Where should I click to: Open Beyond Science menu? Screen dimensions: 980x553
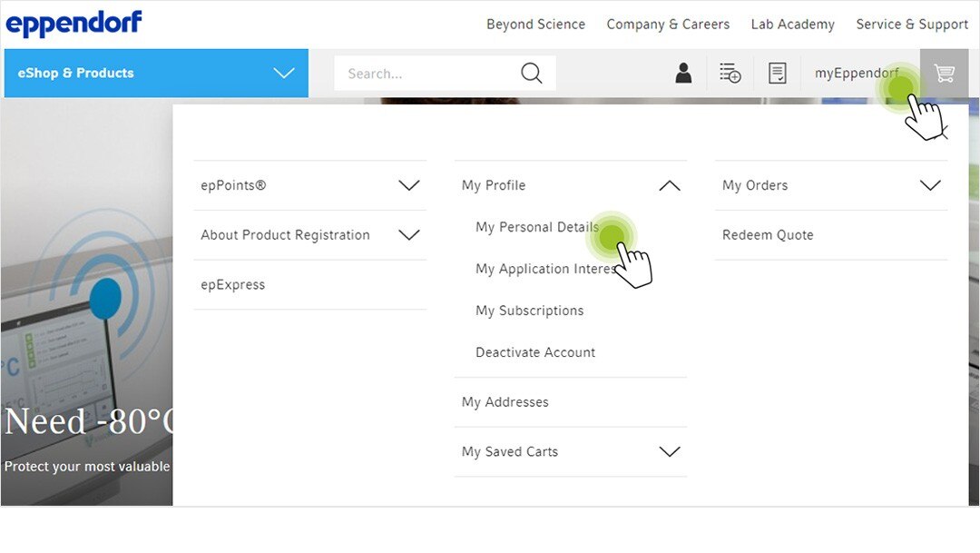point(535,25)
